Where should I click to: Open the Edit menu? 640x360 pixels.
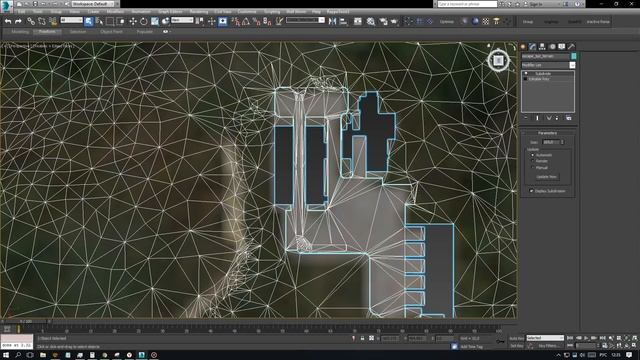pyautogui.click(x=21, y=12)
